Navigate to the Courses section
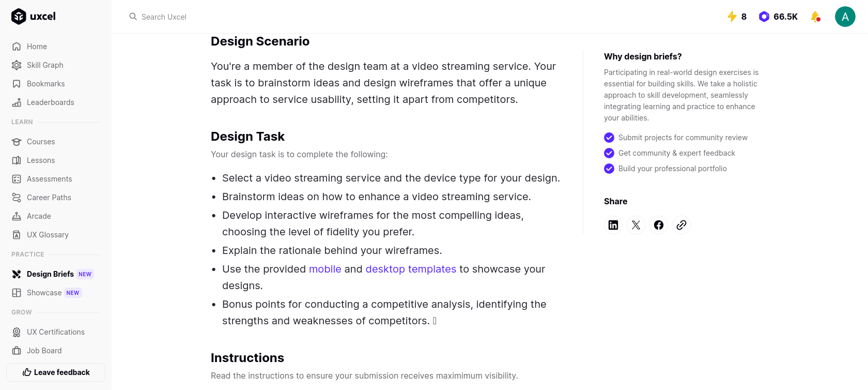This screenshot has height=390, width=868. (x=41, y=142)
